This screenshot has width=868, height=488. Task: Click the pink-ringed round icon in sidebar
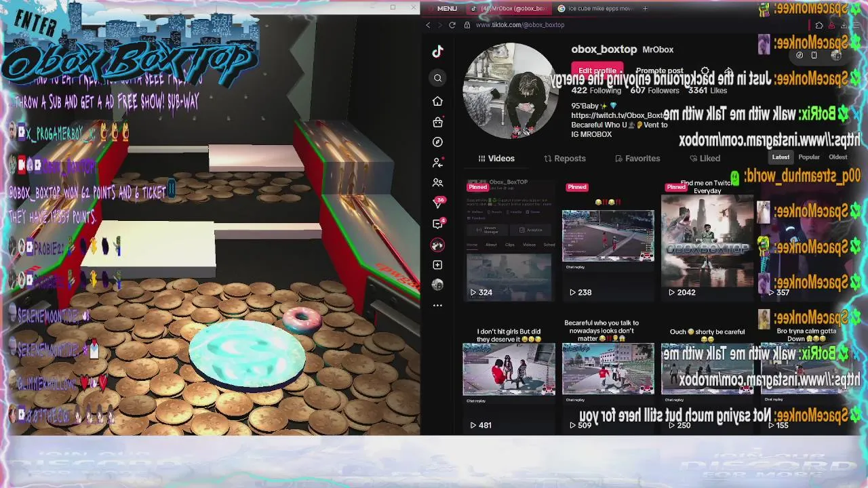pos(437,245)
